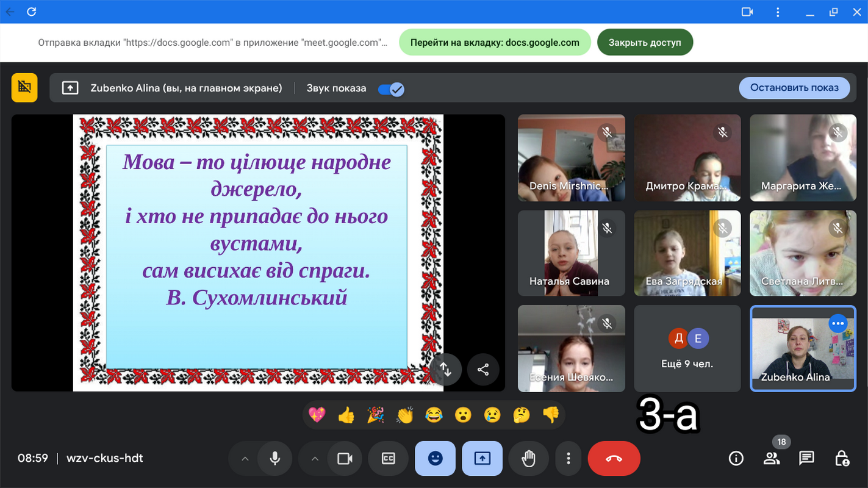The image size is (868, 488).
Task: Open more options three-dot menu
Action: pos(569,458)
